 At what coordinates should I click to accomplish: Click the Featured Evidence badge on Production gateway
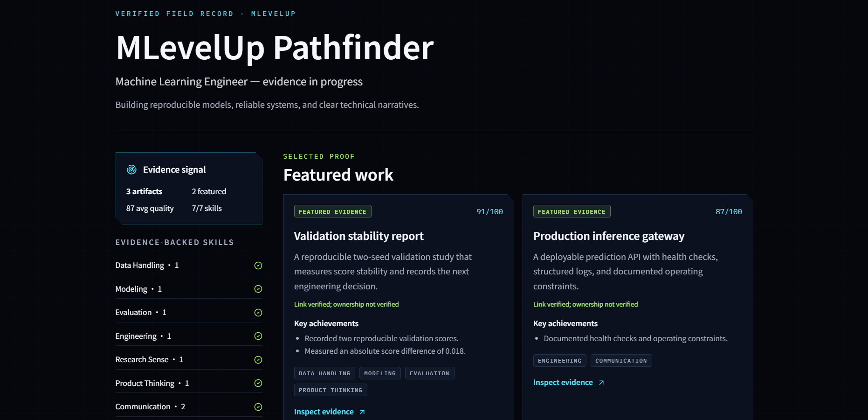(572, 211)
